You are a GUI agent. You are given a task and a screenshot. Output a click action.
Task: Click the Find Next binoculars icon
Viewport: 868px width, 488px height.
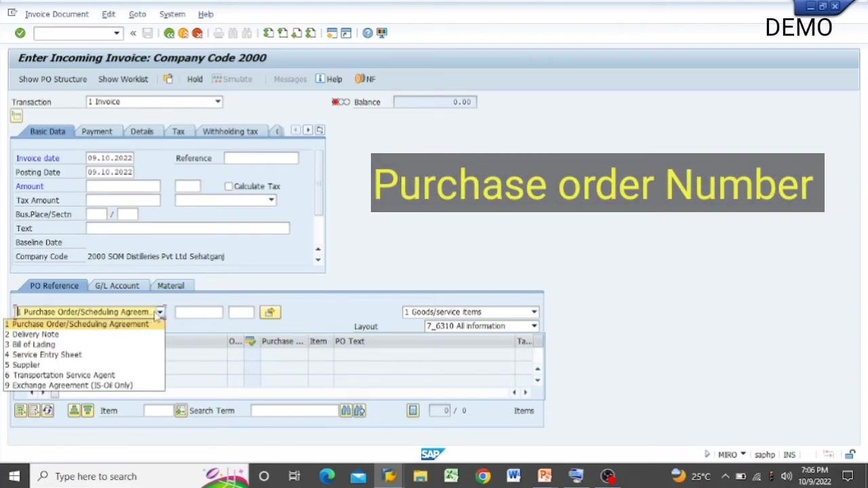359,411
